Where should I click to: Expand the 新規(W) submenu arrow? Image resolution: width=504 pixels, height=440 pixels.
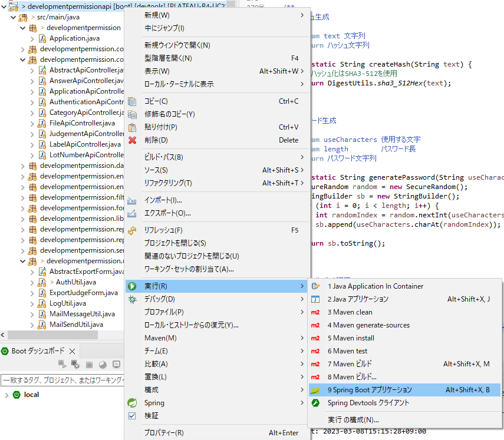click(x=302, y=15)
